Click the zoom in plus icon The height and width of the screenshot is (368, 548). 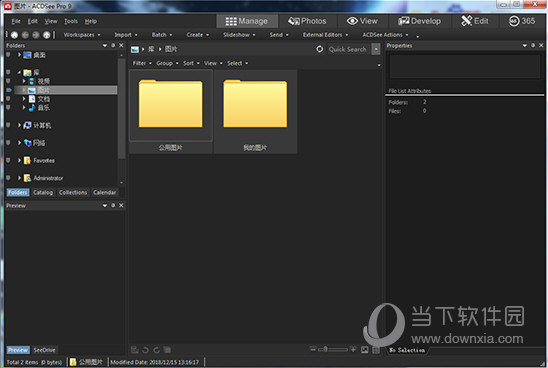tap(353, 349)
